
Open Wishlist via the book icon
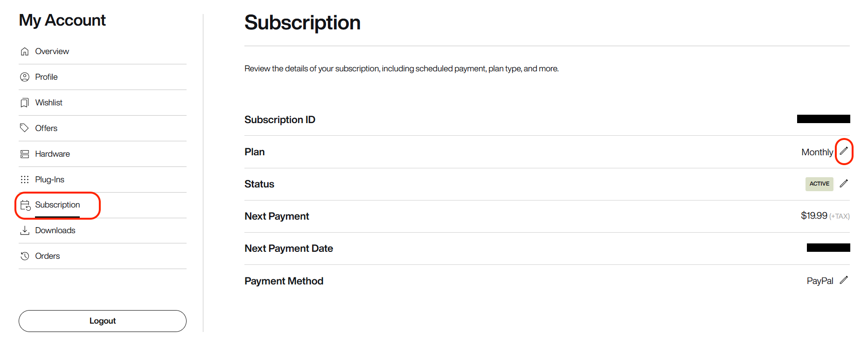point(25,103)
